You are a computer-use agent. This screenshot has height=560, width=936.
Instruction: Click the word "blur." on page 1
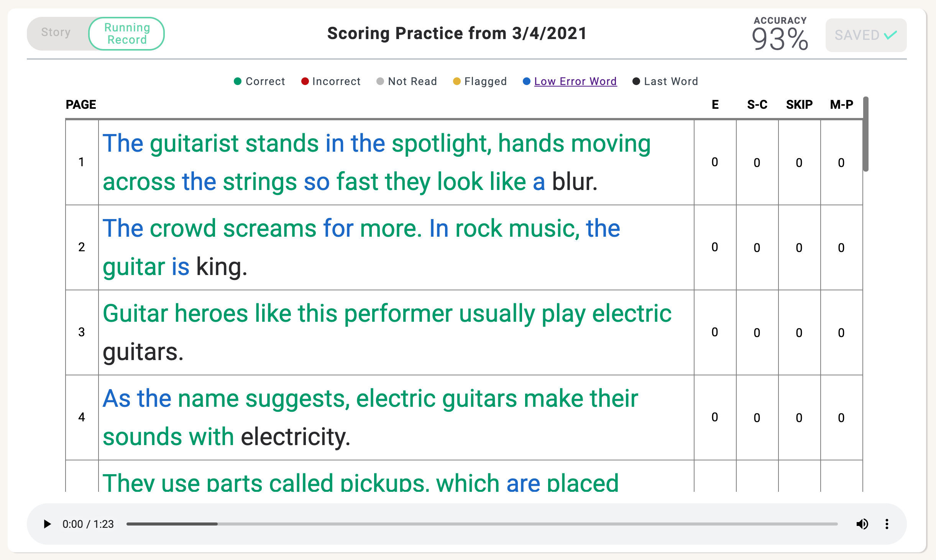click(575, 182)
